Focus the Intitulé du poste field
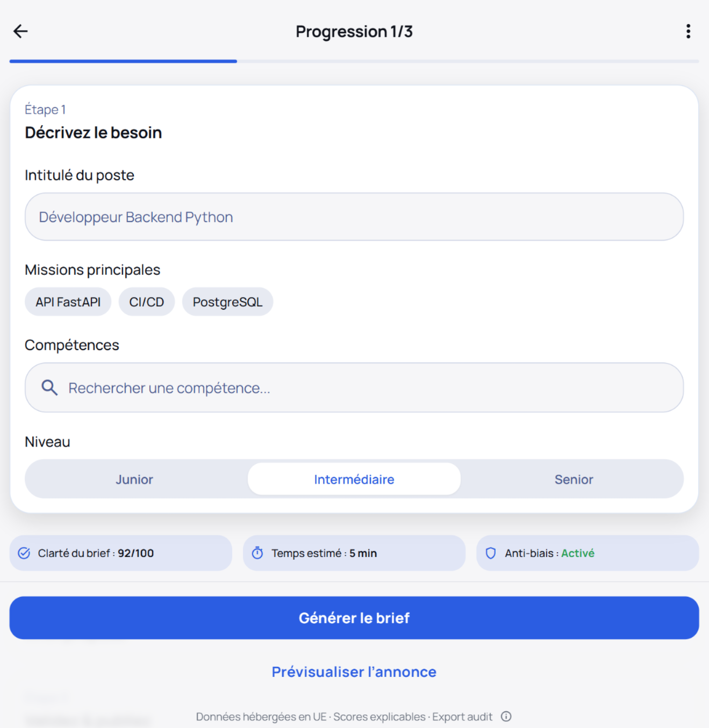The height and width of the screenshot is (728, 709). click(354, 217)
